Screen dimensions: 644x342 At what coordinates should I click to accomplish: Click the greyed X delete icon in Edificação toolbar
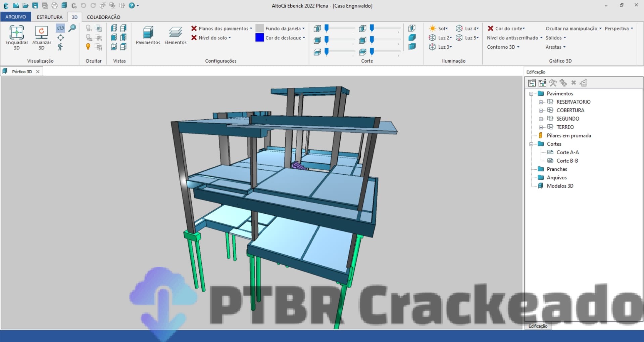tap(574, 83)
